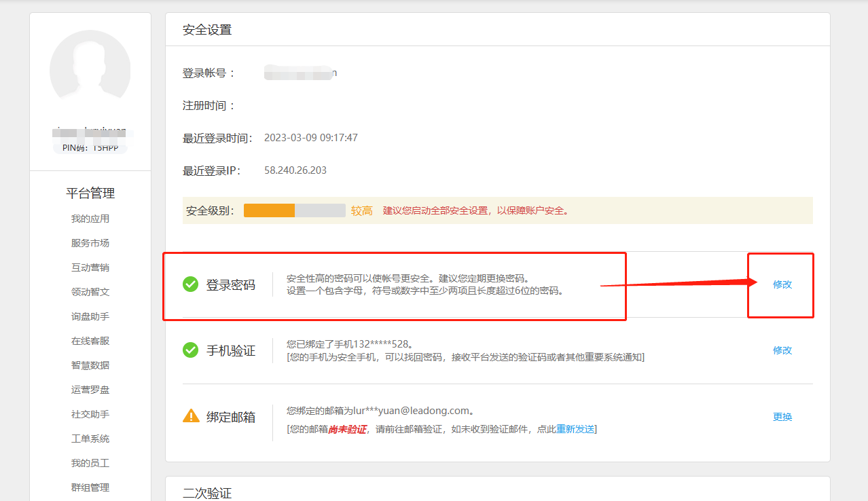Click the green check icon beside 手机验证
Viewport: 868px width, 501px height.
pos(190,350)
